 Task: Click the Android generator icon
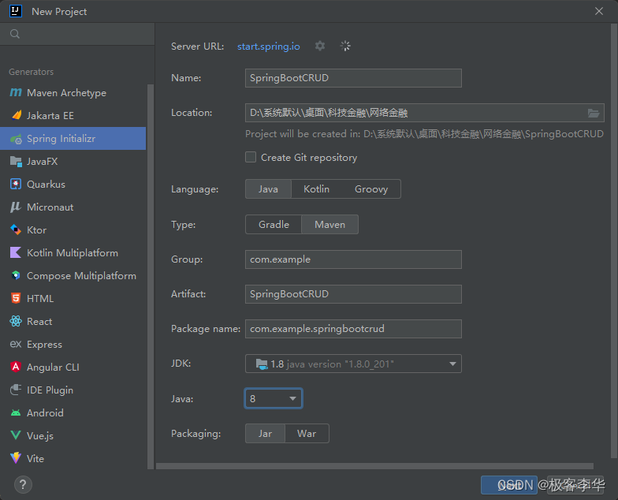pyautogui.click(x=16, y=413)
